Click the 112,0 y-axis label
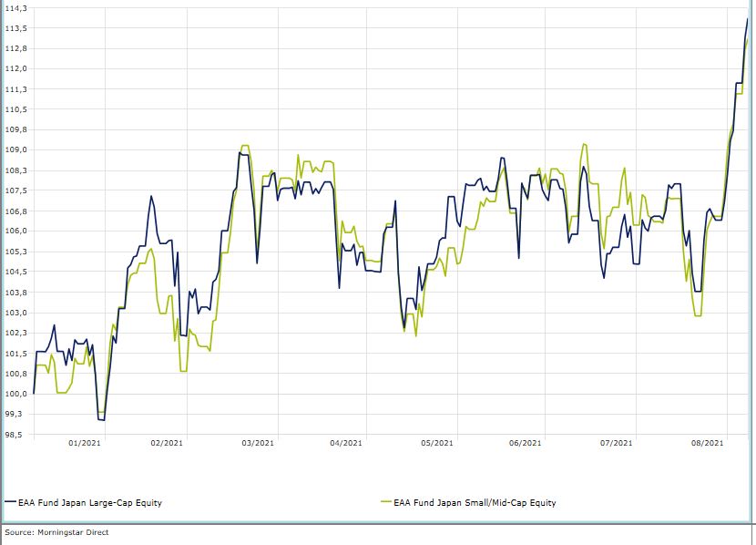This screenshot has height=545, width=756. [16, 69]
